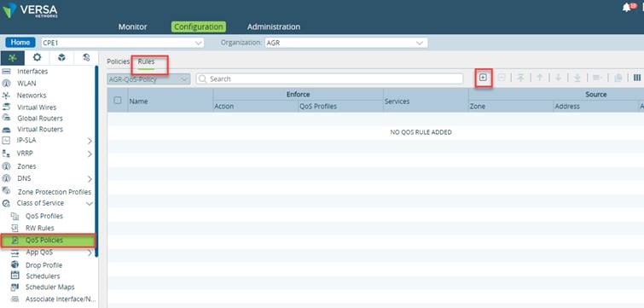Switch to the Policies tab

pos(119,61)
